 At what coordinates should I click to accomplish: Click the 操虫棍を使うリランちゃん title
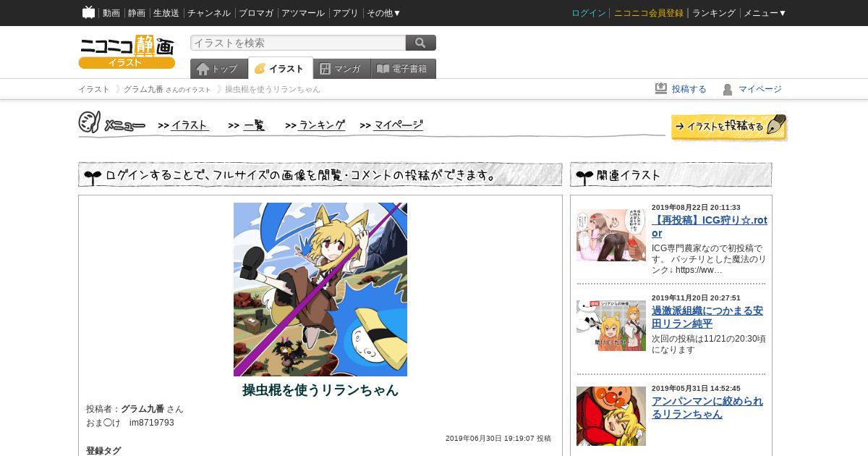pyautogui.click(x=320, y=390)
